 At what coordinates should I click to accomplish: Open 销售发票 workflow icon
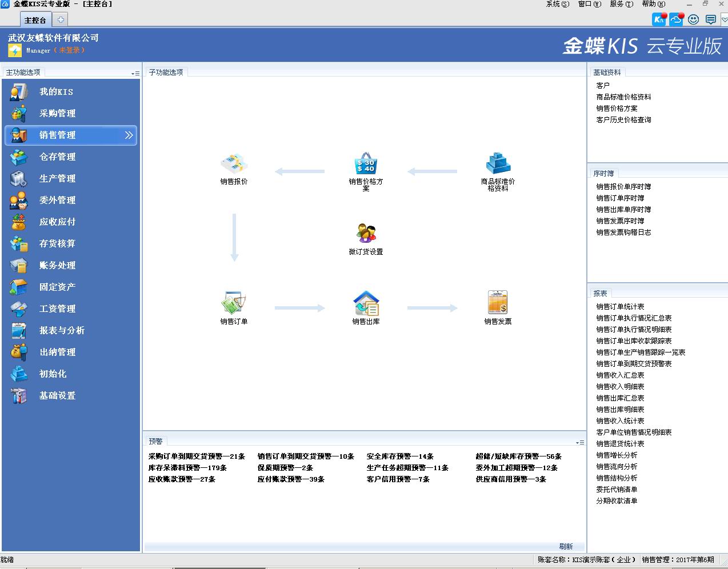click(498, 303)
